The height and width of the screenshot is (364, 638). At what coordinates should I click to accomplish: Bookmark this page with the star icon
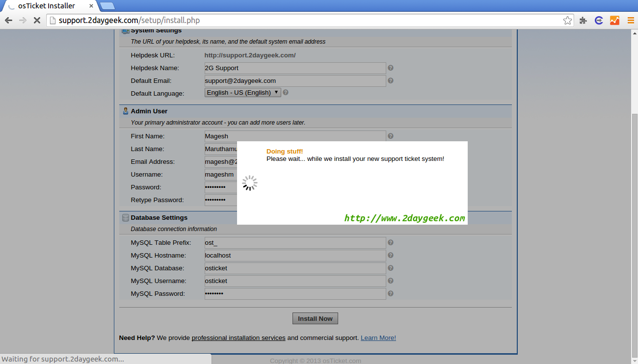pos(567,21)
